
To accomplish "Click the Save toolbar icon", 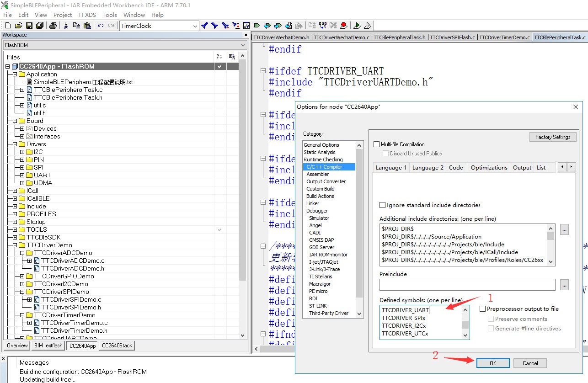I will point(29,26).
